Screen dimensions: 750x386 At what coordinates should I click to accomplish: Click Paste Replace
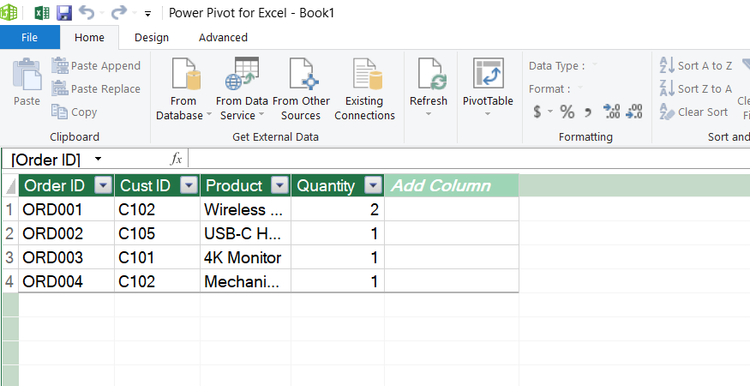[96, 88]
